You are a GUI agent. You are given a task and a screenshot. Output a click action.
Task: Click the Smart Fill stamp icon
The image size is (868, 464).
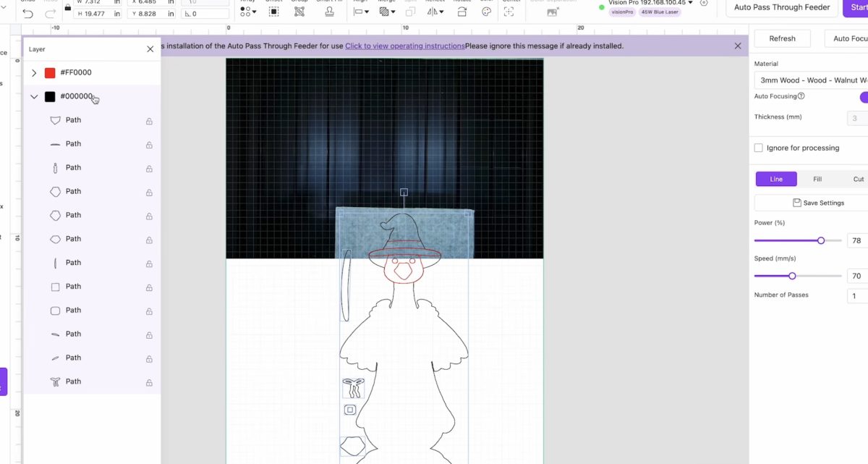(x=329, y=12)
